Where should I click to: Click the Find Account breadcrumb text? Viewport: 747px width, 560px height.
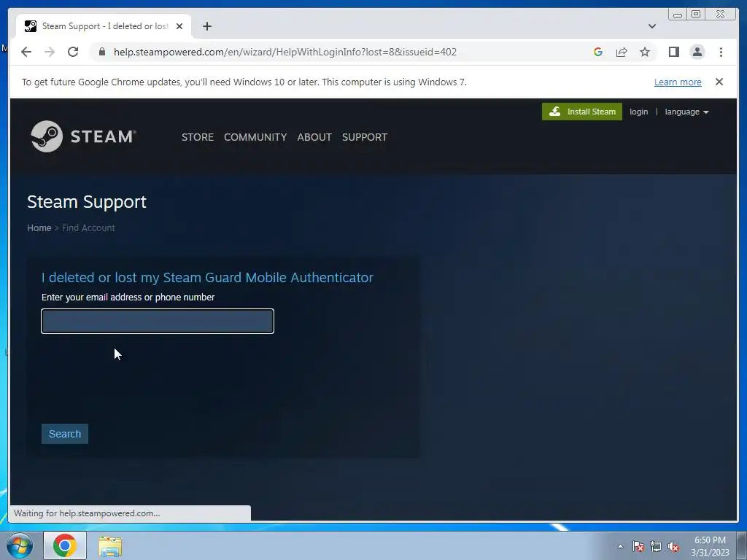point(88,228)
